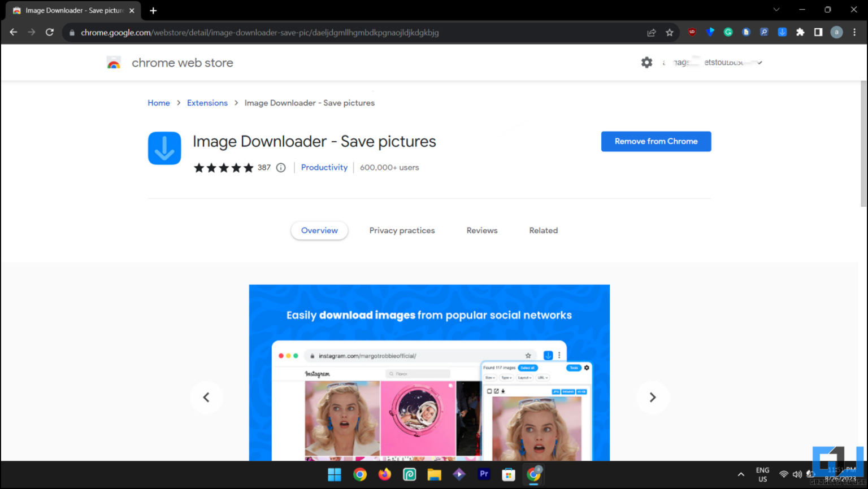Click the share icon in the address bar
This screenshot has height=489, width=868.
point(652,32)
